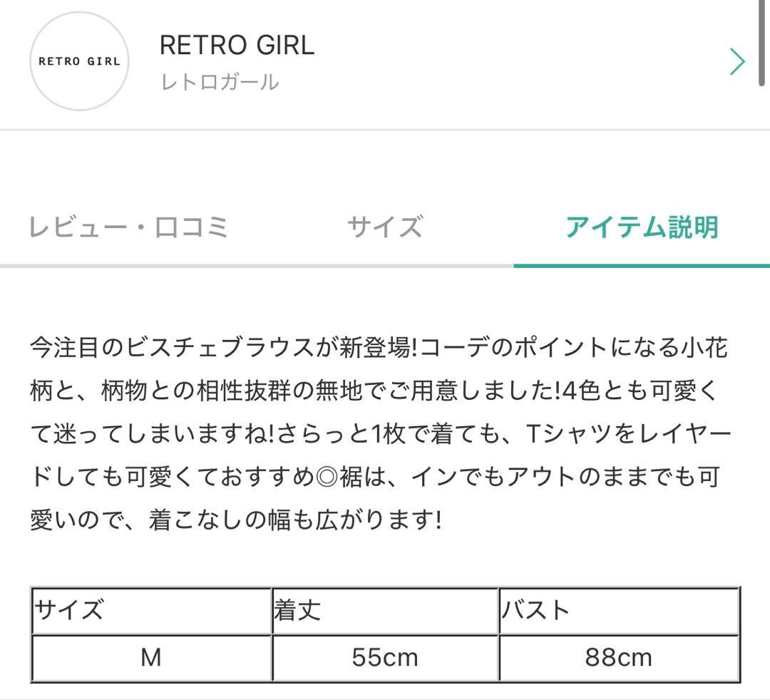Click the RETRO GIRL brand name heading
770x700 pixels.
(237, 46)
